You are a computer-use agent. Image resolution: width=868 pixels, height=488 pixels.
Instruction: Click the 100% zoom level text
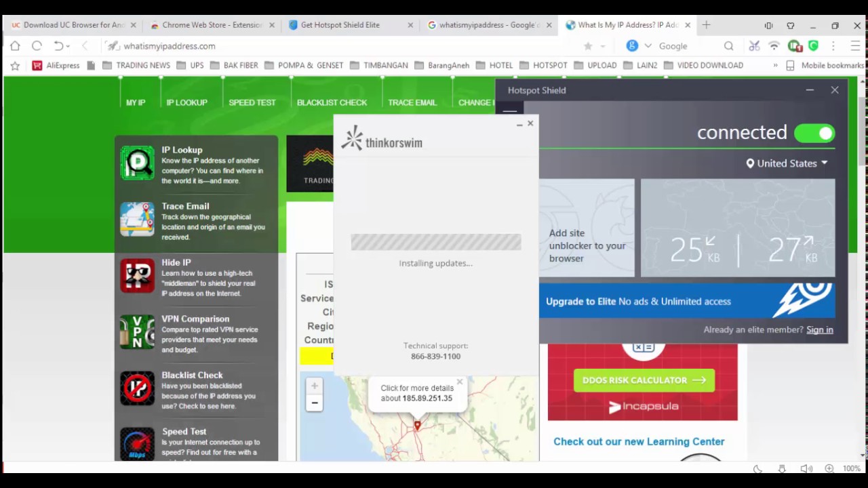coord(852,469)
